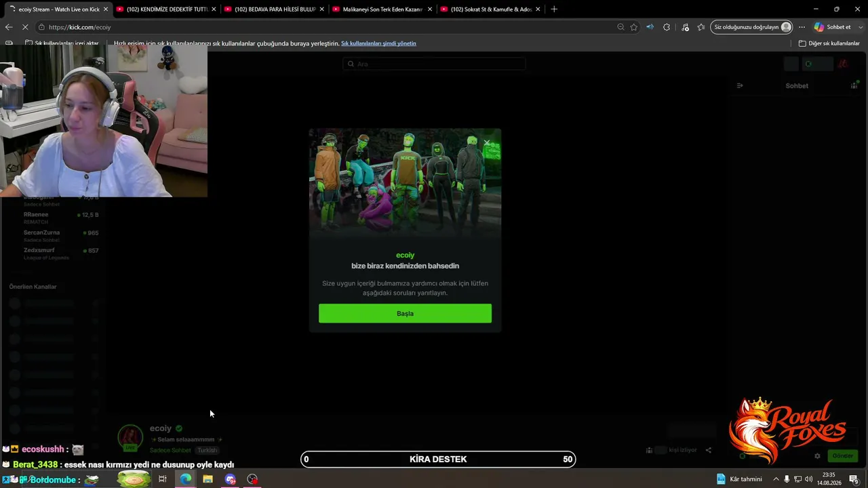Click the ecoiy name in the dialog
Screen dimensions: 868x488
[x=405, y=255]
